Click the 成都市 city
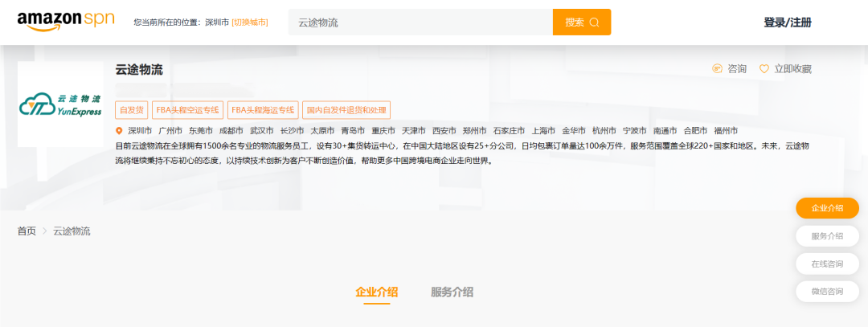Screen dimensions: 868x327 click(231, 131)
